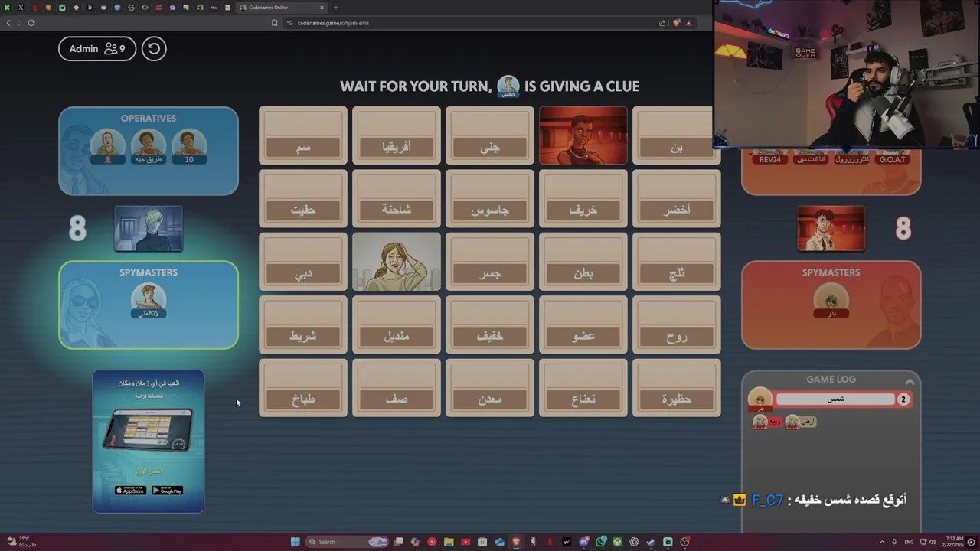Reload the browser page
Image resolution: width=980 pixels, height=551 pixels.
(31, 23)
